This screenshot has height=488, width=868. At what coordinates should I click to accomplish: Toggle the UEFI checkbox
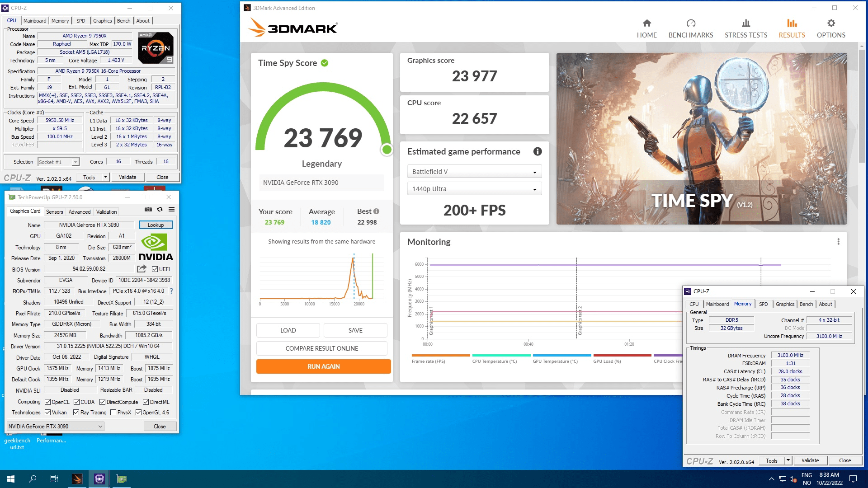click(155, 269)
